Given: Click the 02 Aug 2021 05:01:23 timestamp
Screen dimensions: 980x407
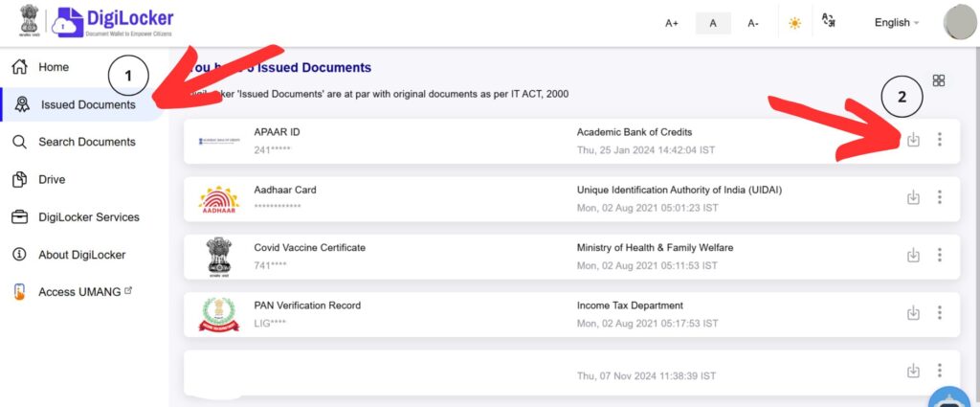Looking at the screenshot, I should pos(647,208).
